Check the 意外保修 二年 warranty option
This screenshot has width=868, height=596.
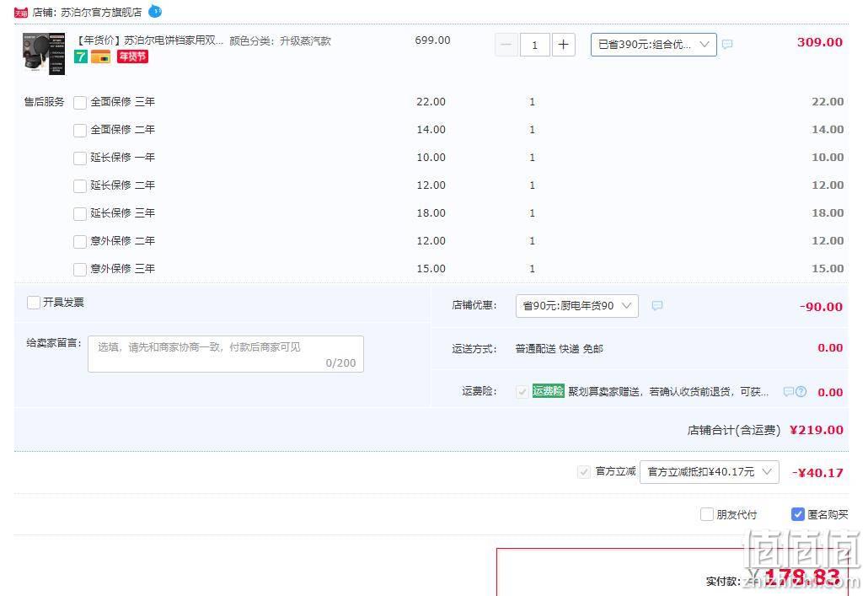(80, 241)
